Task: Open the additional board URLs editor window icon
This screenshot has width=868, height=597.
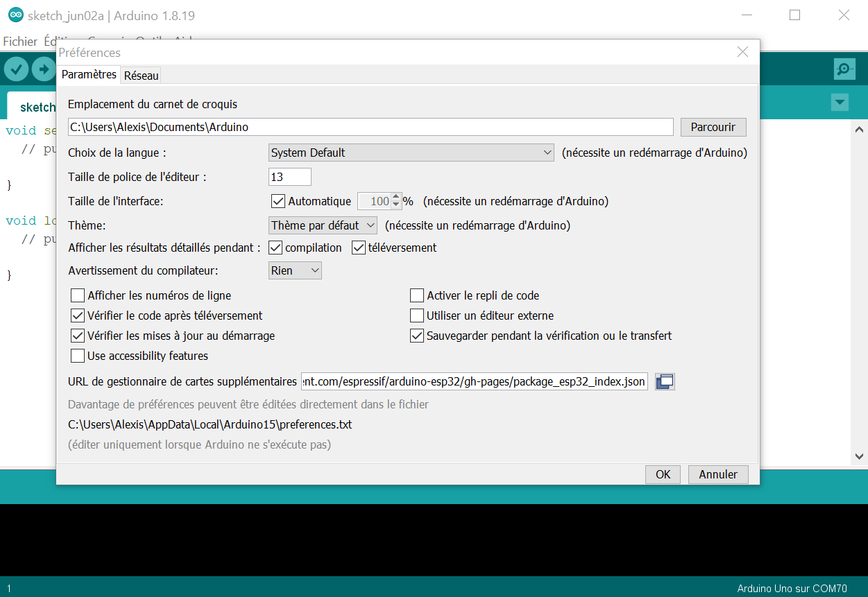Action: coord(665,381)
